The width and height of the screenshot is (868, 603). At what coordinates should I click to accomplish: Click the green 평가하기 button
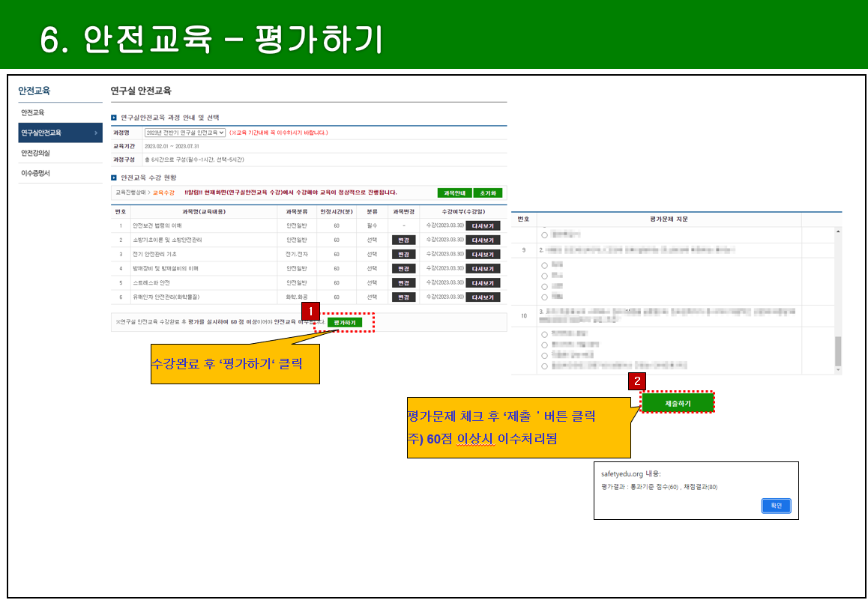345,323
